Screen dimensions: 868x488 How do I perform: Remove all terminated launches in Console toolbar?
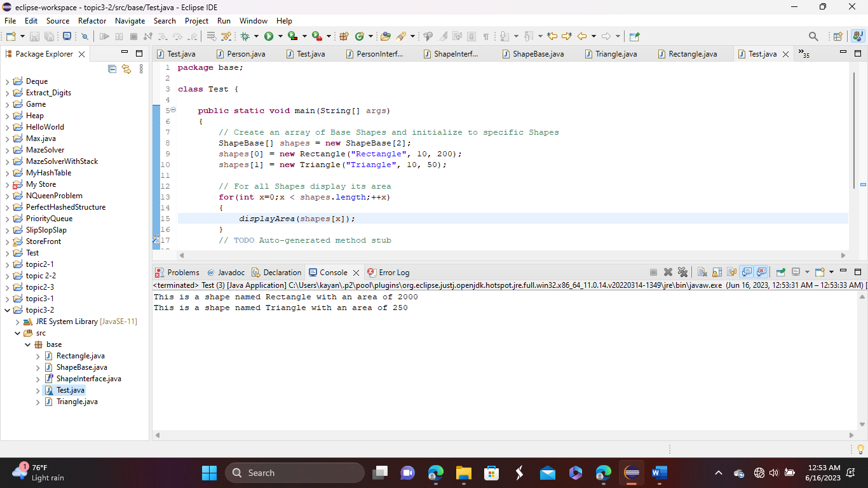pos(684,272)
